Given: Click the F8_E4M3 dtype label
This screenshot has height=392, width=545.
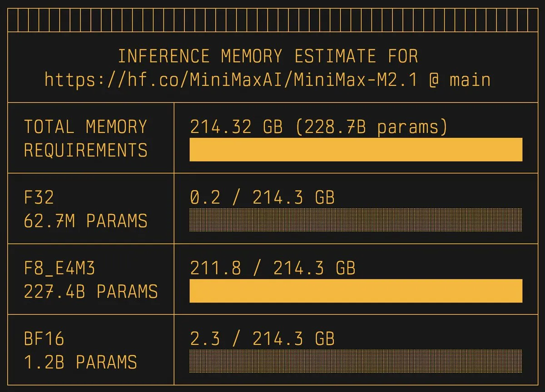Looking at the screenshot, I should coord(59,269).
